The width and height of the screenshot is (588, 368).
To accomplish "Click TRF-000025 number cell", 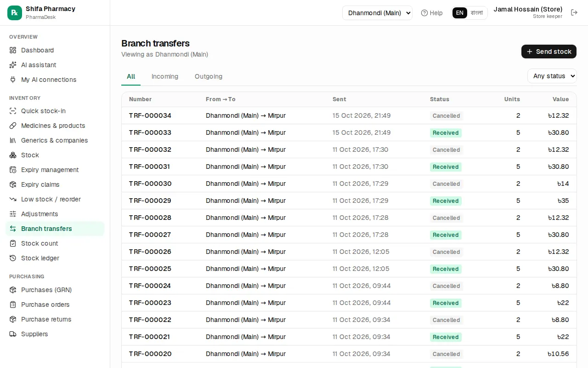I will 150,269.
